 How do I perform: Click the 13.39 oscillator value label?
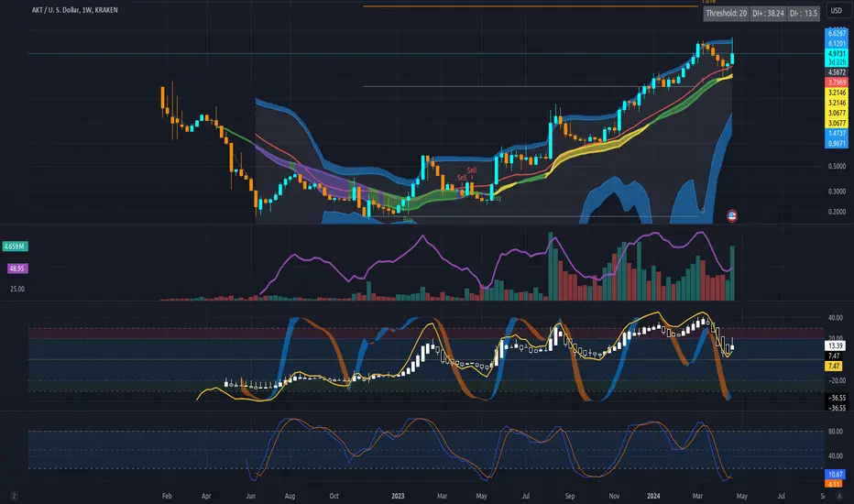[x=835, y=345]
